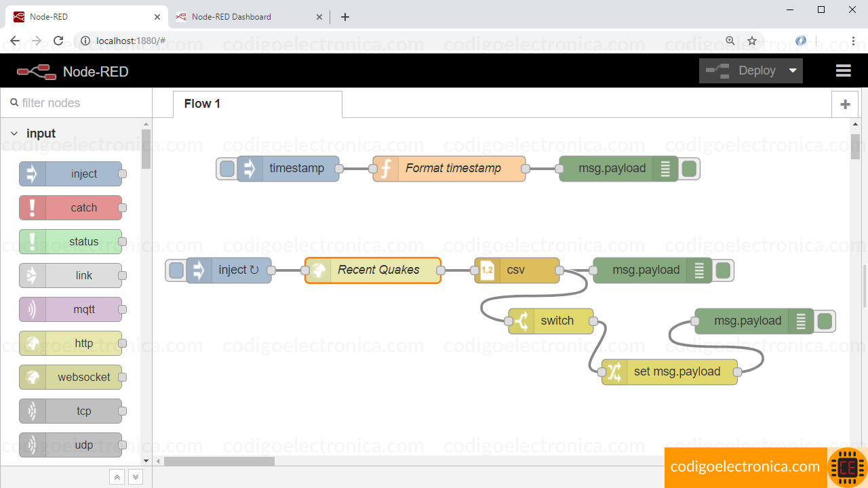Screen dimensions: 868x488
Task: Click the site info icon in address bar
Action: tap(85, 41)
